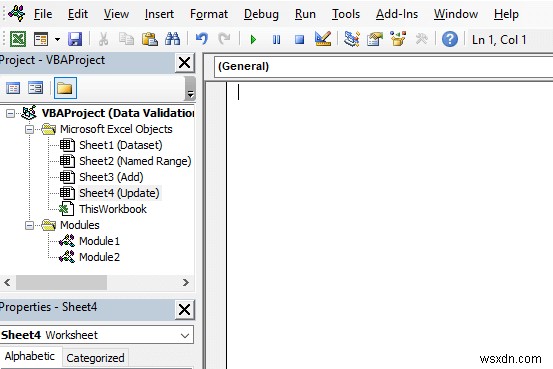Image resolution: width=553 pixels, height=369 pixels.
Task: Undo the last action
Action: click(202, 39)
